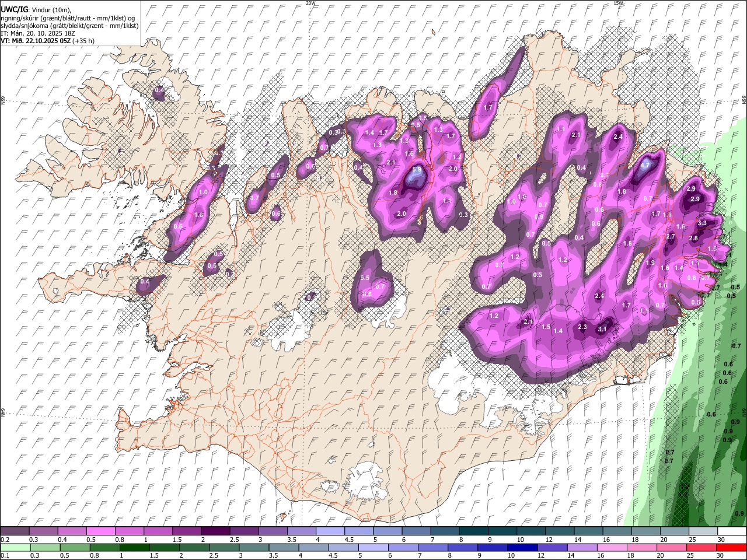Click the 3.3 snowfall value near the east coast
Image resolution: width=747 pixels, height=560 pixels.
click(702, 223)
